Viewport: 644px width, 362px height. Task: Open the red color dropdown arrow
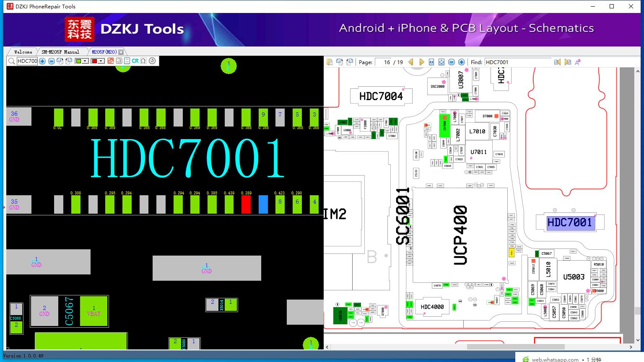pos(101,61)
